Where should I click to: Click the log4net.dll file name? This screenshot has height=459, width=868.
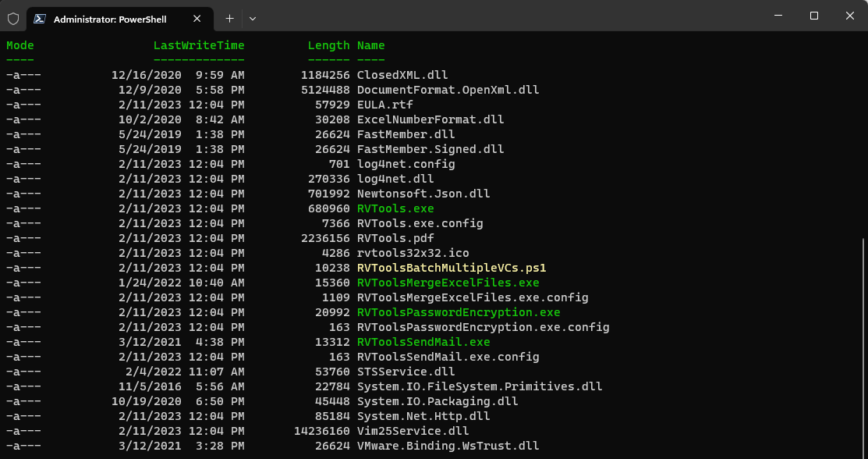[395, 180]
